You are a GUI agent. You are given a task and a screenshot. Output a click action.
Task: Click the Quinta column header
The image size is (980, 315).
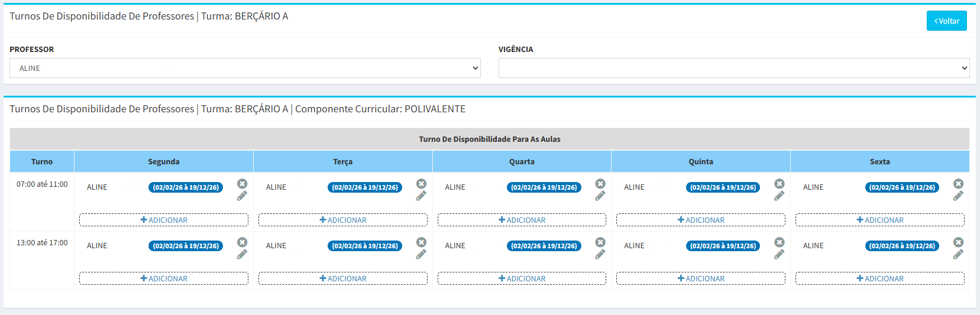(x=700, y=161)
